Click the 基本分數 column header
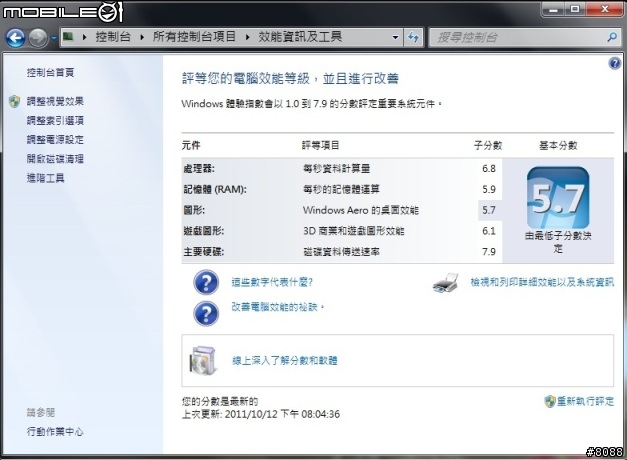 558,146
